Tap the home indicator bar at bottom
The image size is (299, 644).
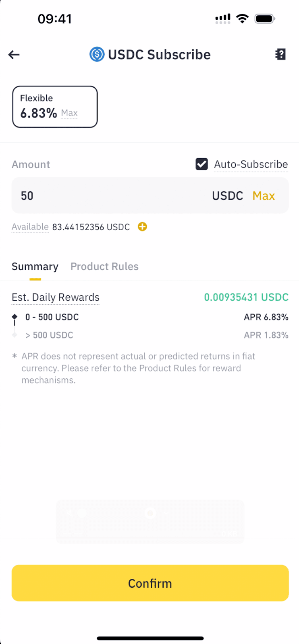coord(150,638)
